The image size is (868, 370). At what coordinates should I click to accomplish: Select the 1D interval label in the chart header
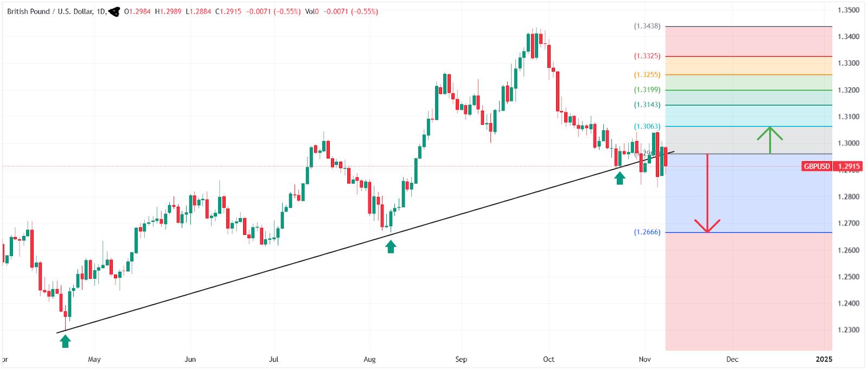click(101, 11)
